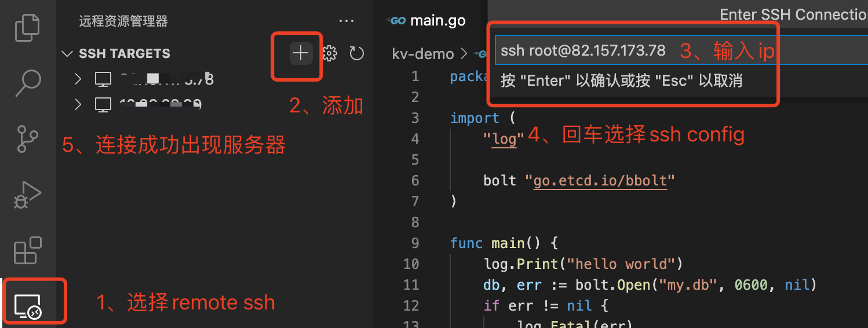Open the Extensions view
Screen dimensions: 868x328
click(x=27, y=251)
